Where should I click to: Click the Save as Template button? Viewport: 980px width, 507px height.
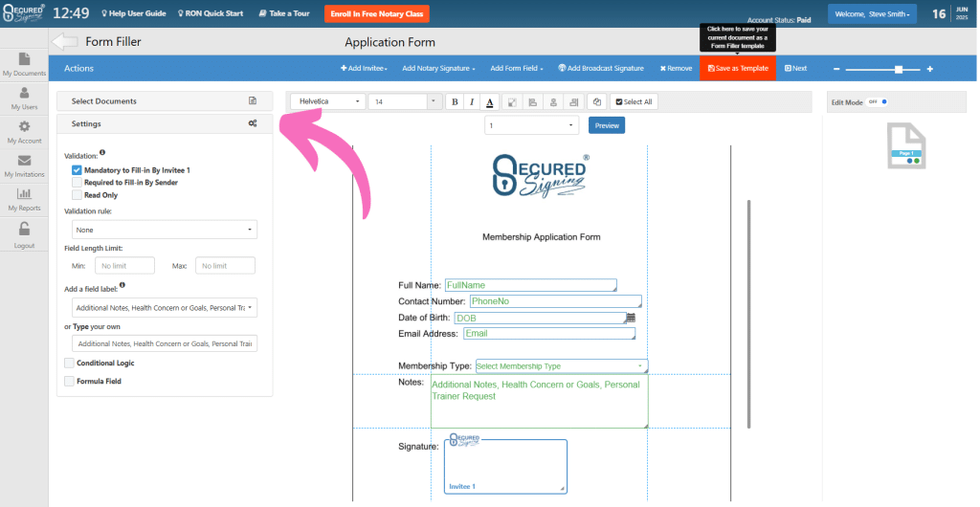[738, 69]
